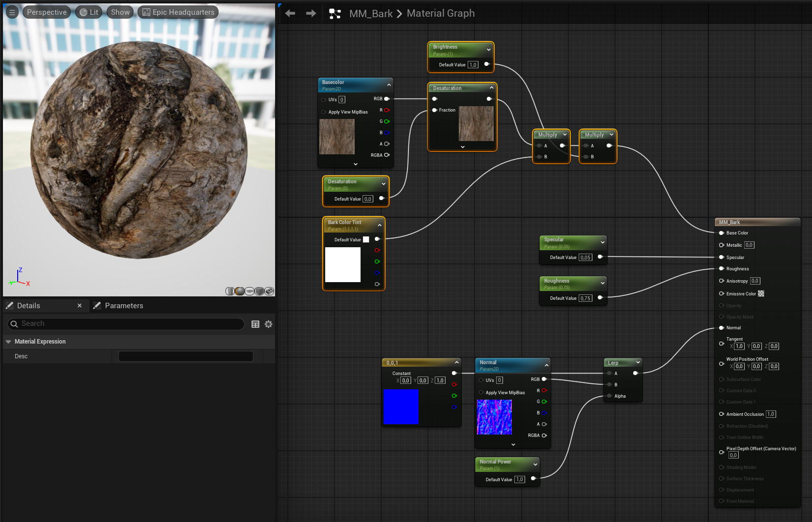Collapse the Basecolor texture node
Image resolution: width=812 pixels, height=522 pixels.
pyautogui.click(x=389, y=85)
